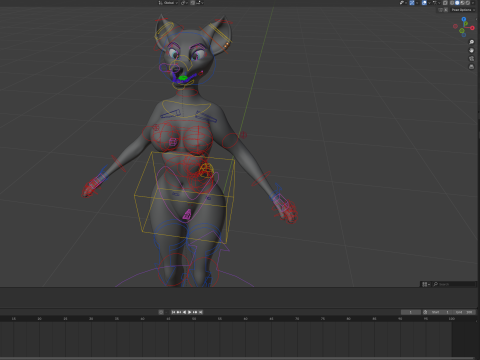The width and height of the screenshot is (480, 360).
Task: Click the green Y axis gizmo handle
Action: pyautogui.click(x=466, y=23)
